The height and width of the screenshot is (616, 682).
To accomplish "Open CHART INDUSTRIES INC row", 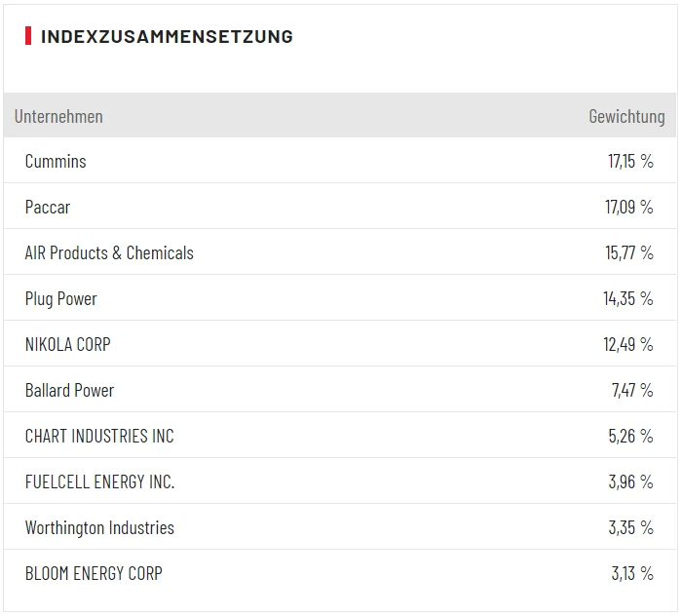I will 99,436.
